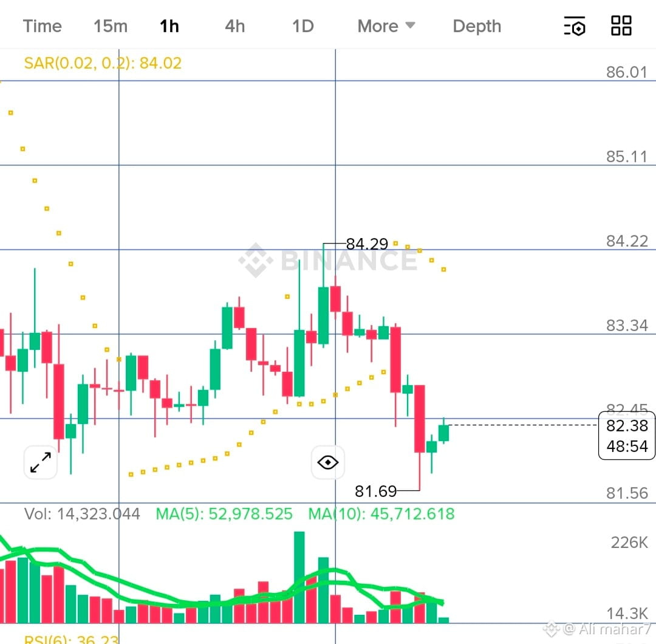Click the tallest green volume bar
This screenshot has height=644, width=656.
[x=299, y=577]
